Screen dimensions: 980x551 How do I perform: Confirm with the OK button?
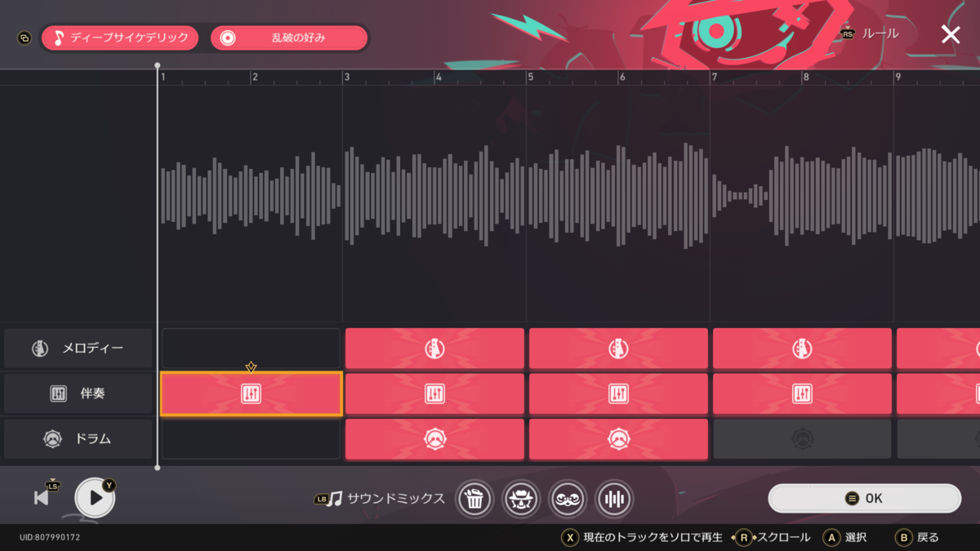865,498
